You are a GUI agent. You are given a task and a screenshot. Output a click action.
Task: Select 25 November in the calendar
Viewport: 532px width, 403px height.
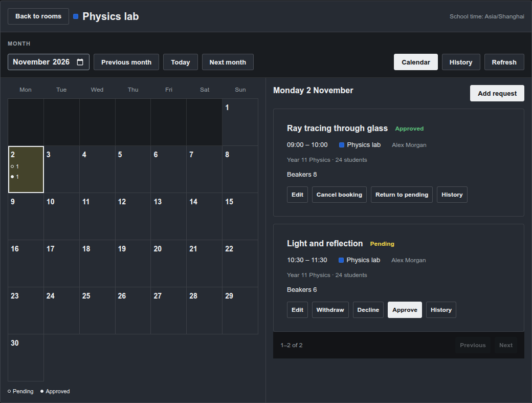97,311
